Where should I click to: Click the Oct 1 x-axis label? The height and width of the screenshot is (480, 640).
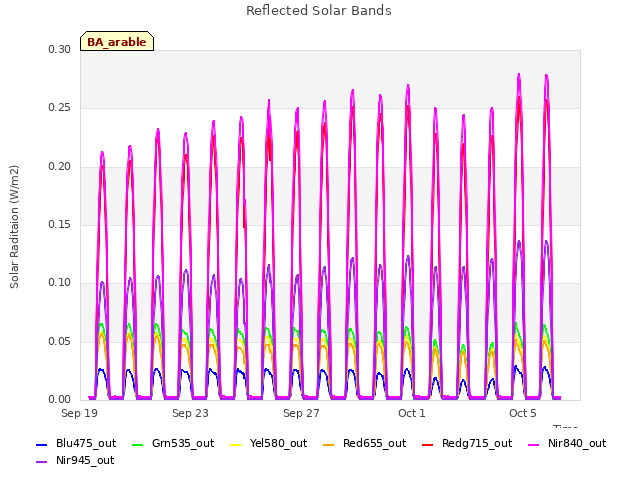tap(412, 413)
